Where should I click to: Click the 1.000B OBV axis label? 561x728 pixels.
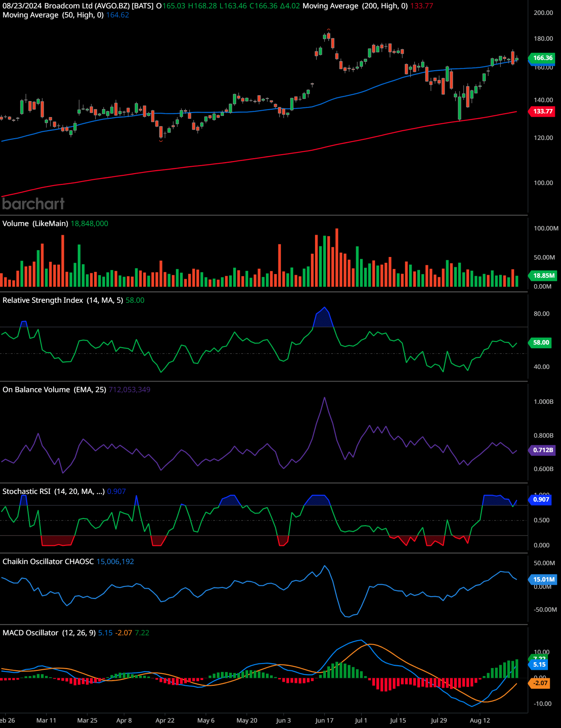(x=544, y=402)
